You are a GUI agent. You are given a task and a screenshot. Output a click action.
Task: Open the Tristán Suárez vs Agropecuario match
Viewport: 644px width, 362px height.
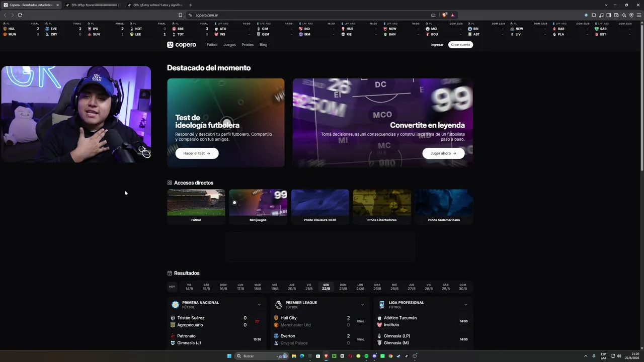point(217,321)
